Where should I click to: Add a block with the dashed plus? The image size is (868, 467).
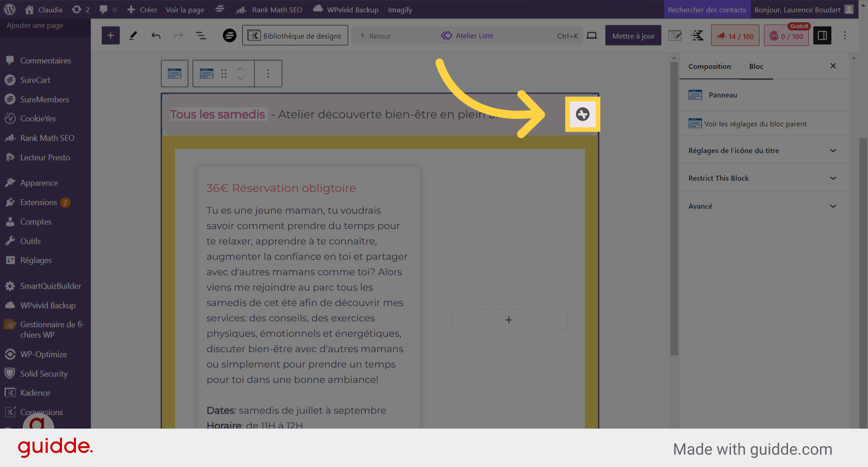point(509,320)
